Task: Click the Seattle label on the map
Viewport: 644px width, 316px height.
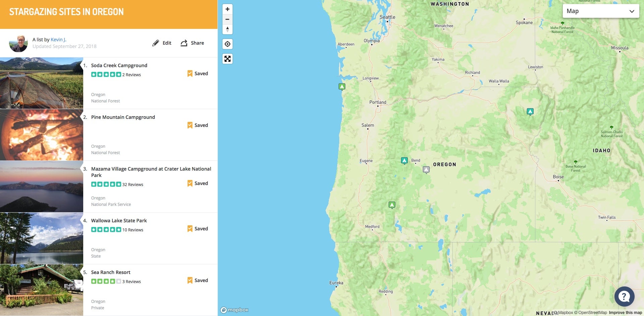Action: pos(387,17)
